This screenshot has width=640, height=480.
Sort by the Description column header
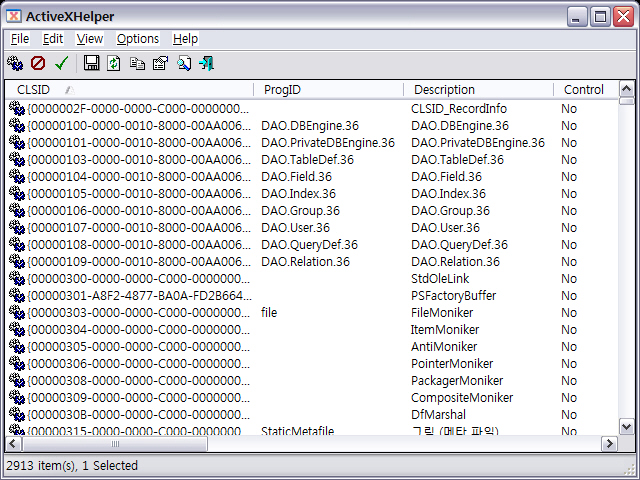478,89
